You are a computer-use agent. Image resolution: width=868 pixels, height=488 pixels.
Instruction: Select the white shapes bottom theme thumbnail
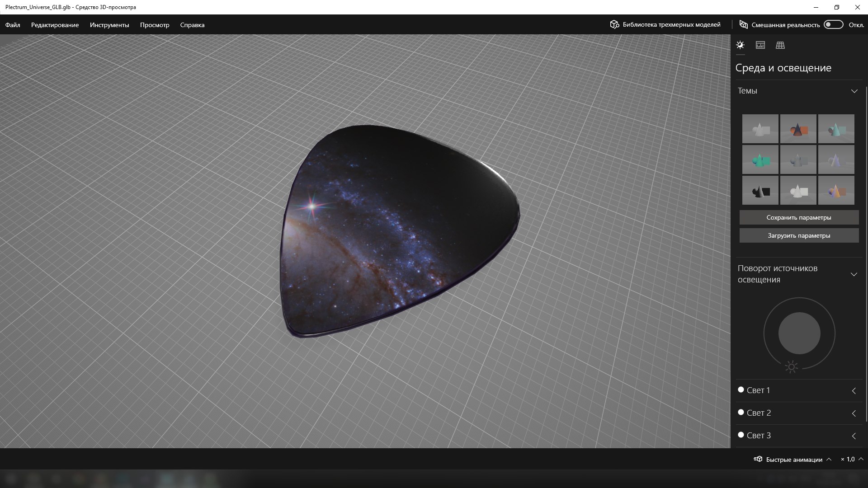[798, 190]
